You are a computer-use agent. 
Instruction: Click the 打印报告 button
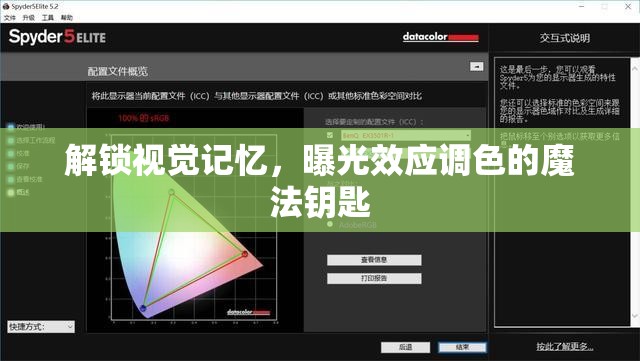point(374,279)
